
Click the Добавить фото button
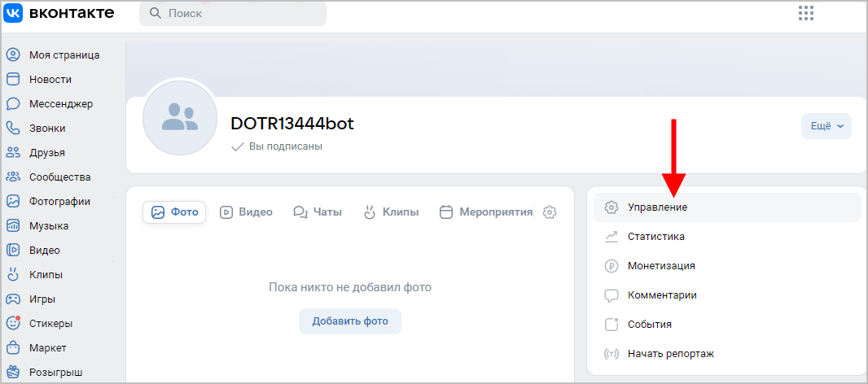350,321
